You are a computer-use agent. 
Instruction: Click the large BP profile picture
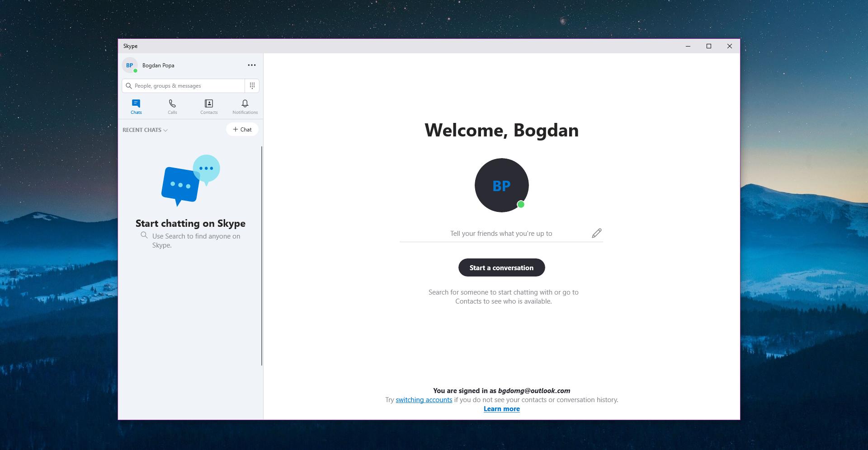[x=501, y=185]
